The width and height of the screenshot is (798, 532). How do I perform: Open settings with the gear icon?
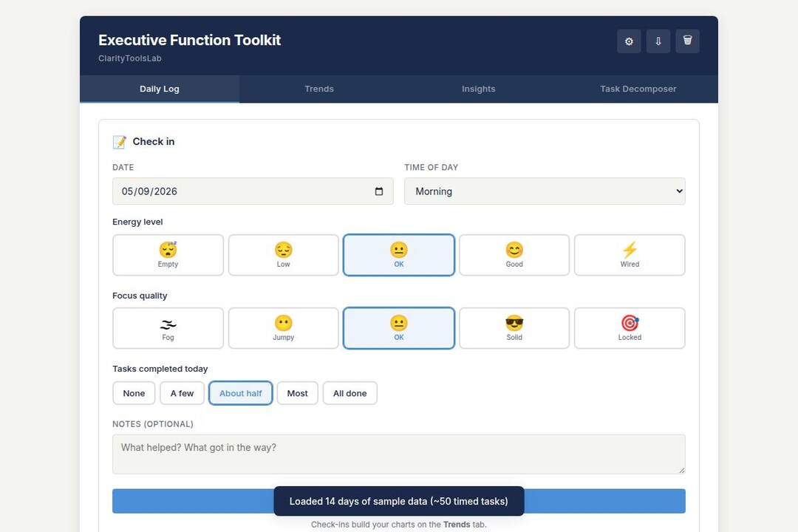629,41
